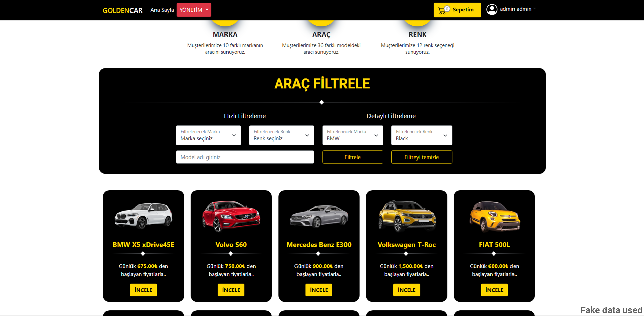This screenshot has height=316, width=644.
Task: Click the BMW X5 xDrive45E car image
Action: click(143, 216)
